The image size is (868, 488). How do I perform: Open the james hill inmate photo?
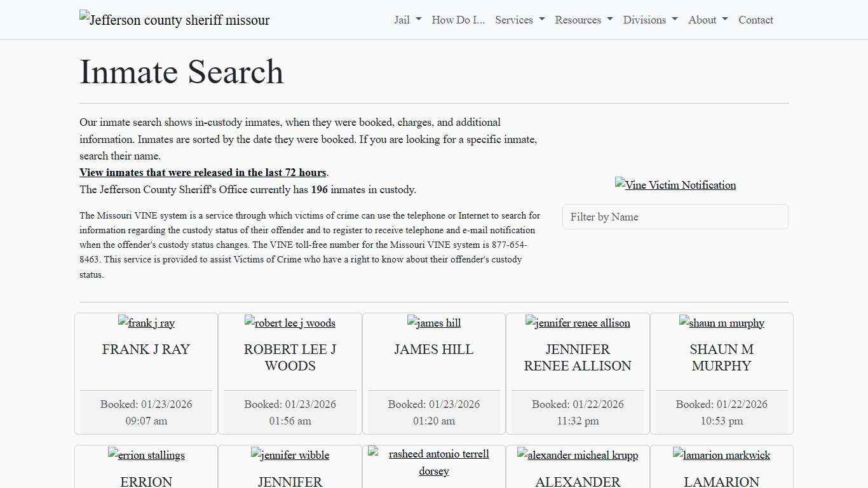pyautogui.click(x=433, y=323)
